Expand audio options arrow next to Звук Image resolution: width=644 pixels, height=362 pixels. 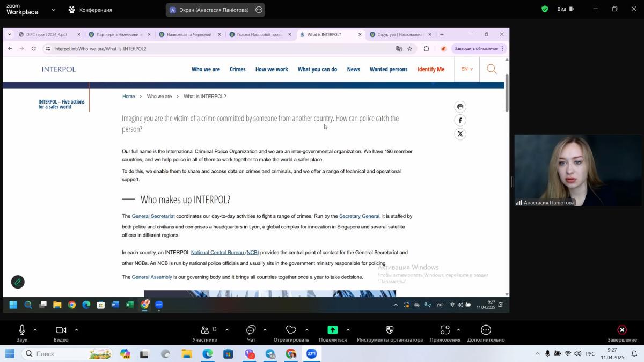click(x=35, y=330)
